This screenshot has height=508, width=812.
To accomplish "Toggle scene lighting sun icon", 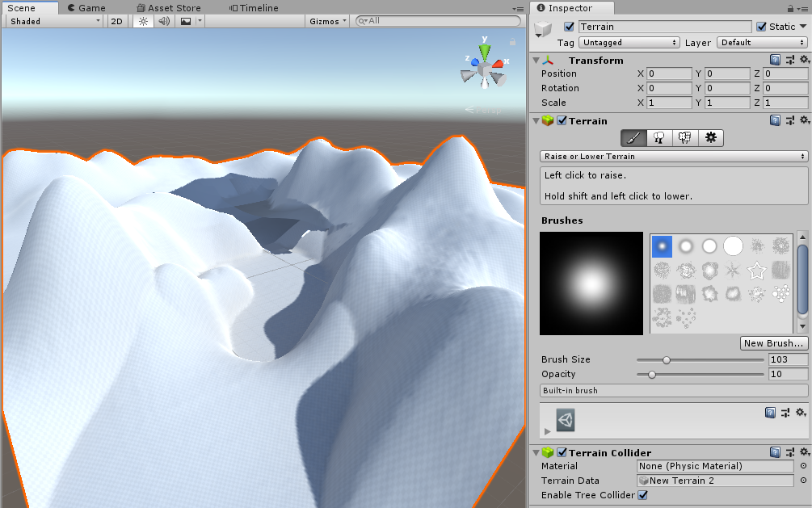I will 143,21.
